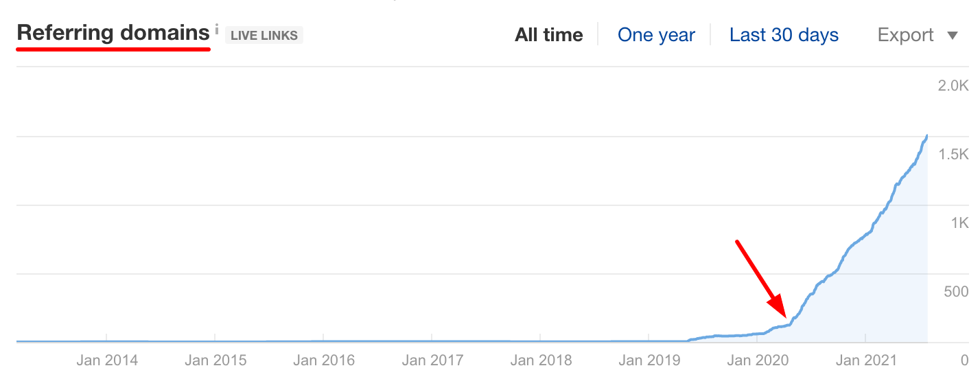Click the Jan 2021 axis label
Viewport: 980px width, 390px height.
coord(866,360)
